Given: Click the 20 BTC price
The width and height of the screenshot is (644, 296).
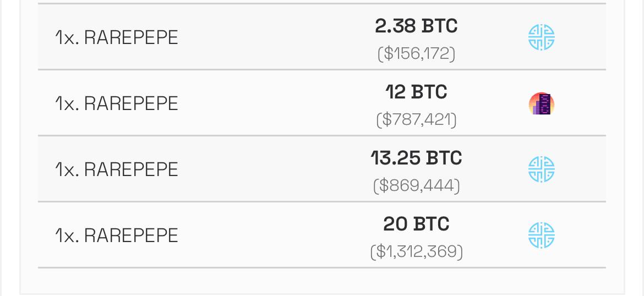Looking at the screenshot, I should (x=416, y=224).
